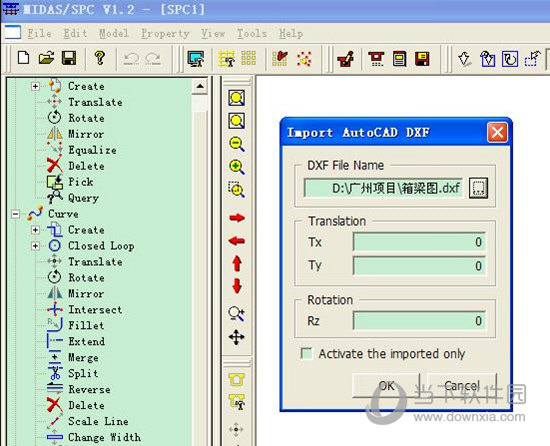This screenshot has width=550, height=446.
Task: Click the zoom in magnifier icon
Action: pyautogui.click(x=237, y=167)
